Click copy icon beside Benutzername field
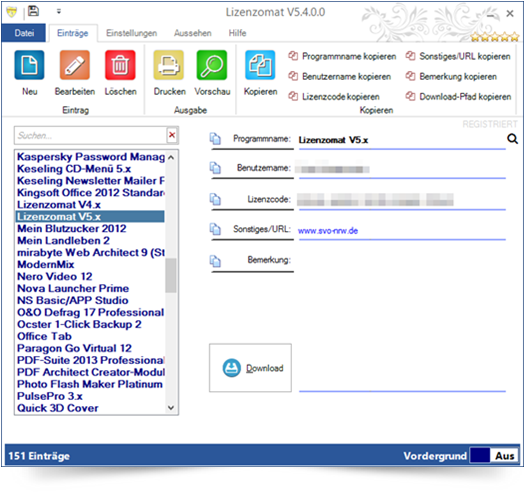The image size is (525, 492). click(x=215, y=167)
